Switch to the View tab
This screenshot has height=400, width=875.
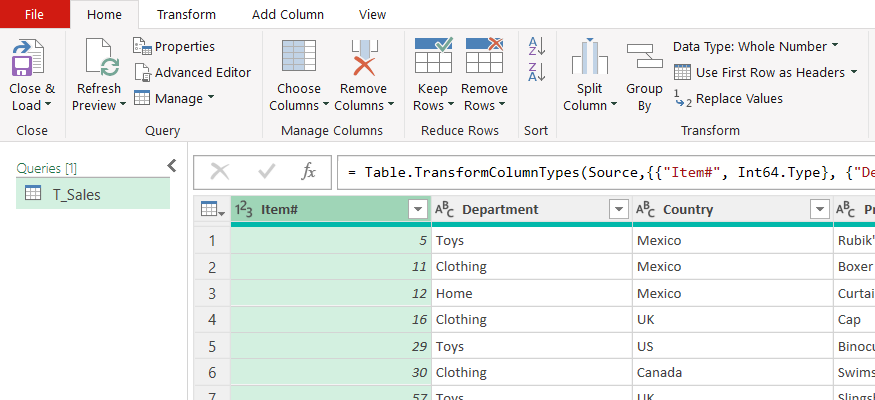click(373, 15)
